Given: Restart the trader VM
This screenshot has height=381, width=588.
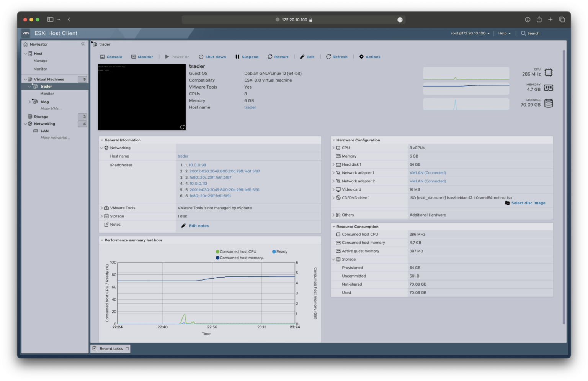Looking at the screenshot, I should pos(278,57).
